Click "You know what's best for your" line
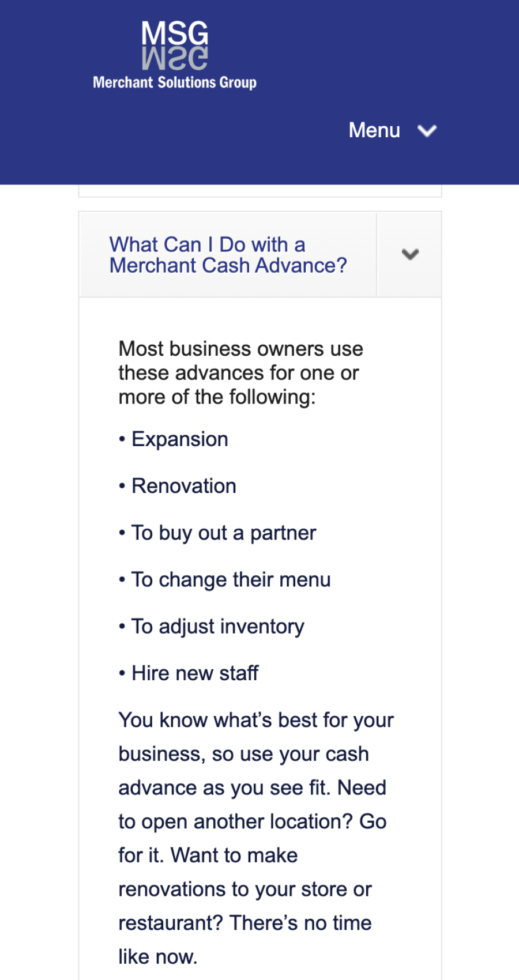 point(256,720)
